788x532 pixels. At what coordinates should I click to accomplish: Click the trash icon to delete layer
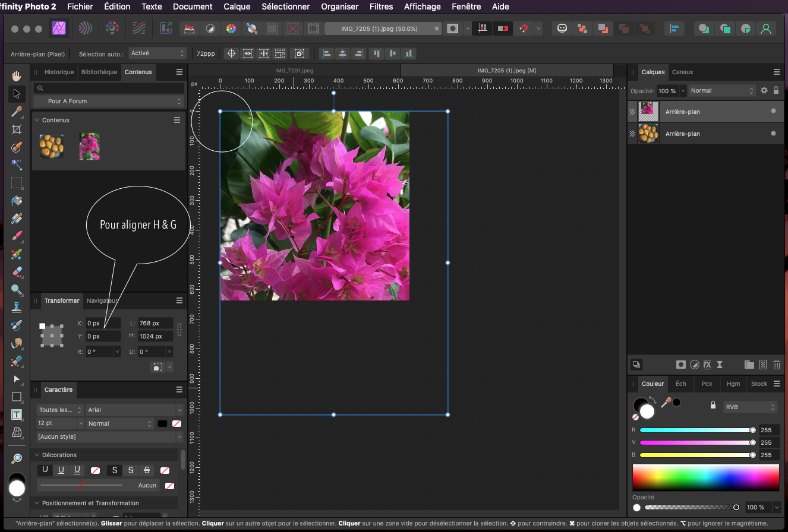coord(777,365)
